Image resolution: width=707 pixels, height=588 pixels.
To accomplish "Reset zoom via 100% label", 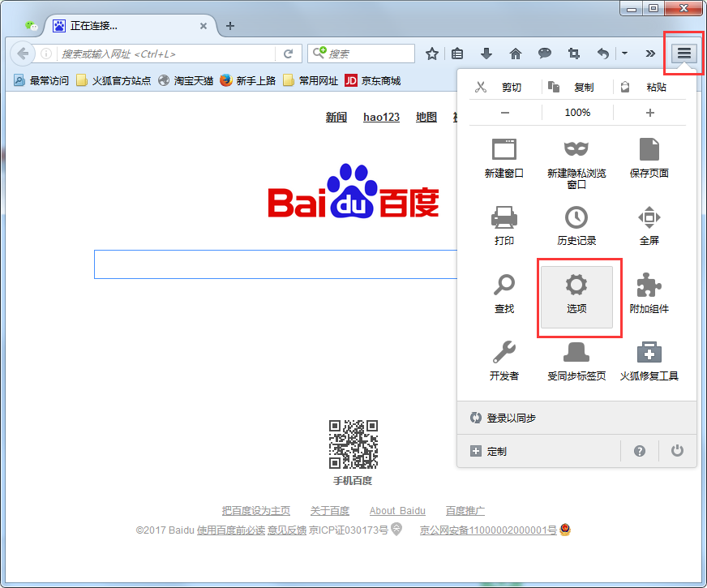I will pyautogui.click(x=577, y=113).
